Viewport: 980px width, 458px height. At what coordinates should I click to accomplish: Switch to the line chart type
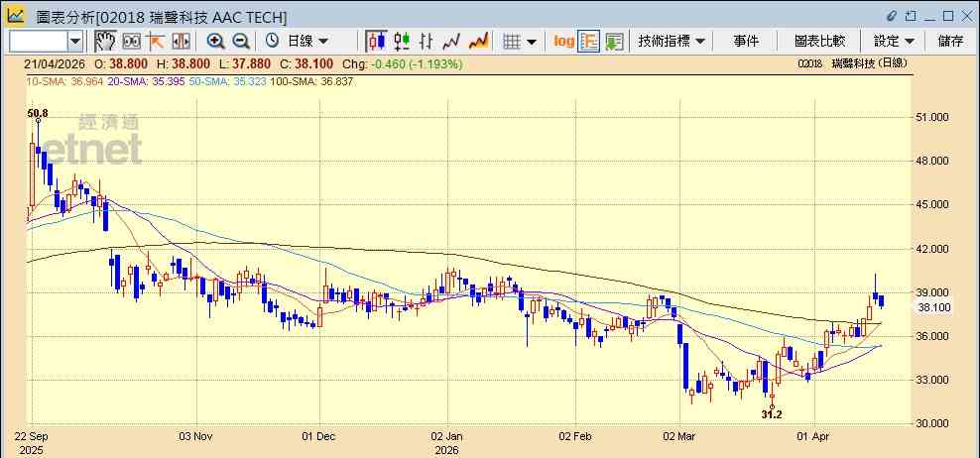[x=451, y=42]
